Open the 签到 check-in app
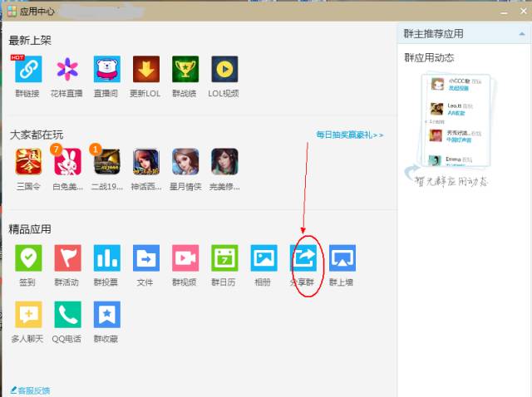The width and height of the screenshot is (532, 397). 28,258
